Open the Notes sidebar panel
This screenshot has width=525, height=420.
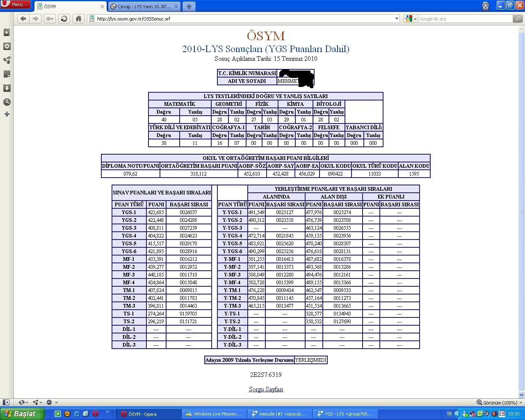(x=7, y=74)
